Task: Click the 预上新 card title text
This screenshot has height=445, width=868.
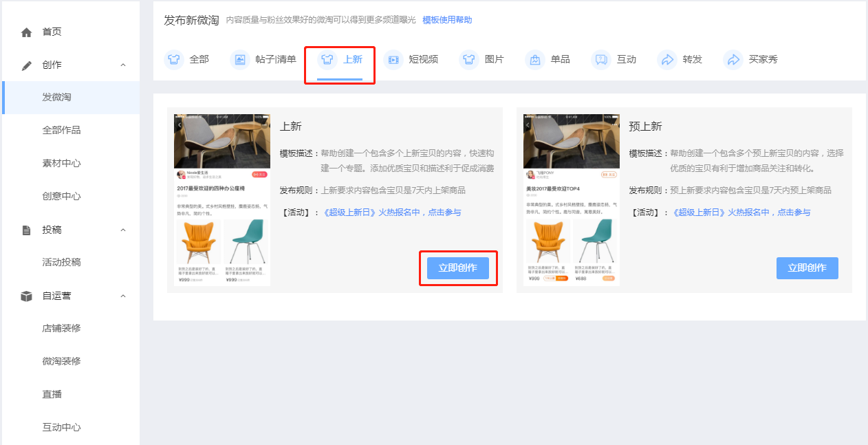Action: click(645, 127)
